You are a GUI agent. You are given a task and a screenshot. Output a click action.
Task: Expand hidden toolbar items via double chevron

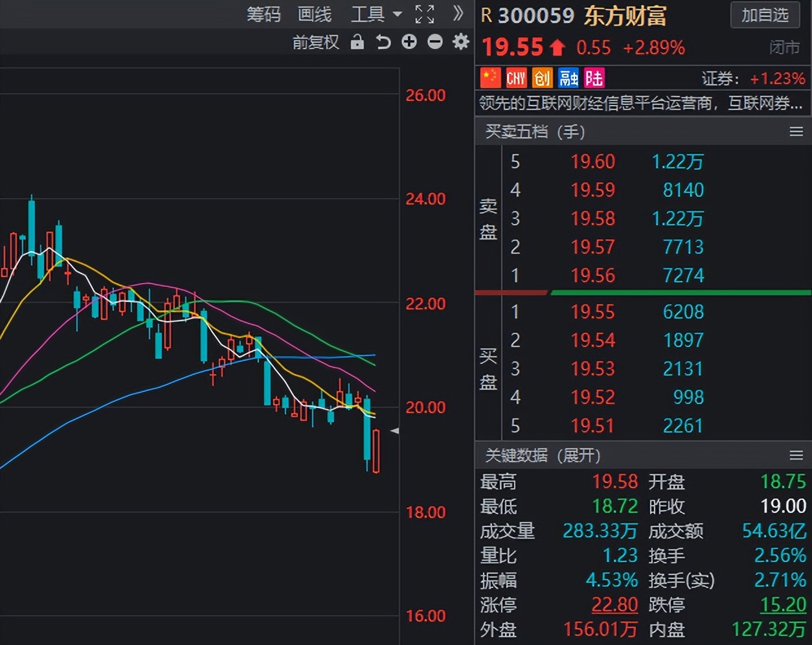pyautogui.click(x=457, y=14)
